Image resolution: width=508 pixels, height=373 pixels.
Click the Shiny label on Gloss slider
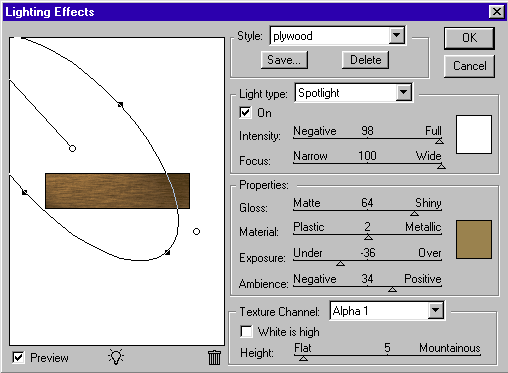428,203
